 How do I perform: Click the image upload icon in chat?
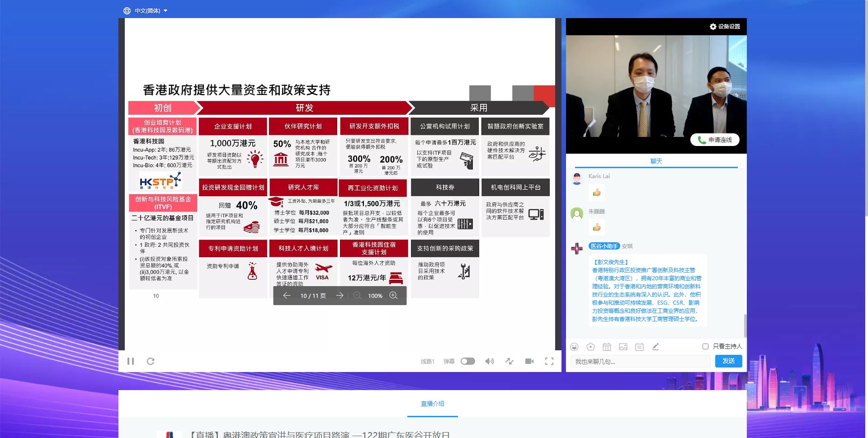click(x=623, y=347)
